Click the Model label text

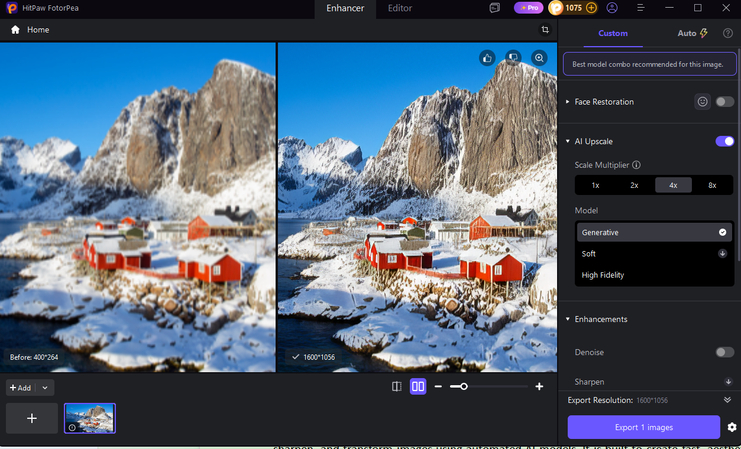[x=586, y=210]
